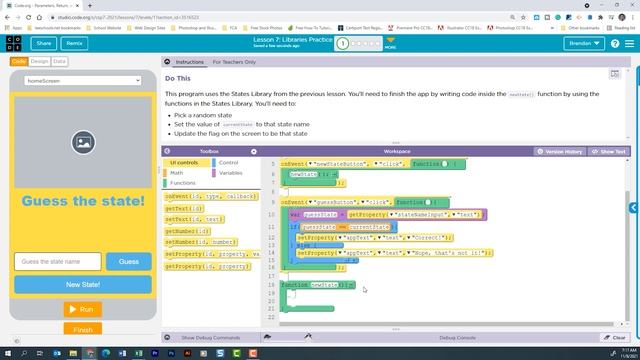Bookmark this page with star icon
Viewport: 640px width, 360px height.
(x=523, y=18)
